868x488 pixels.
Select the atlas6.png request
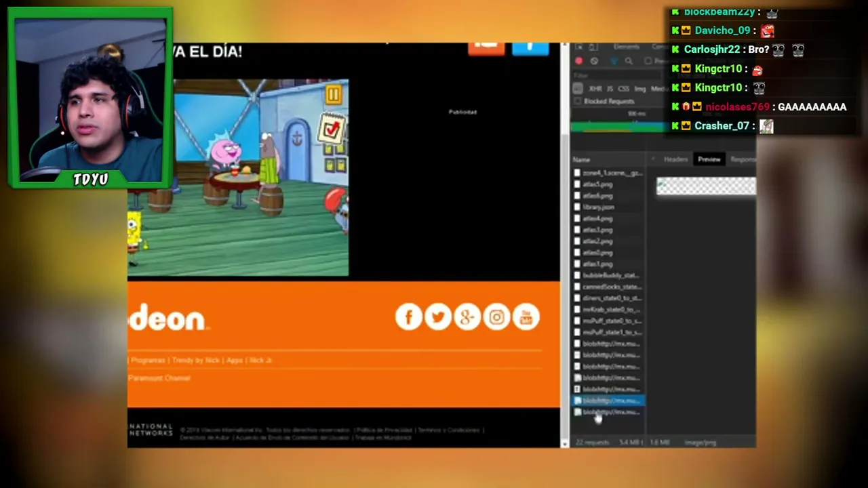pyautogui.click(x=608, y=196)
